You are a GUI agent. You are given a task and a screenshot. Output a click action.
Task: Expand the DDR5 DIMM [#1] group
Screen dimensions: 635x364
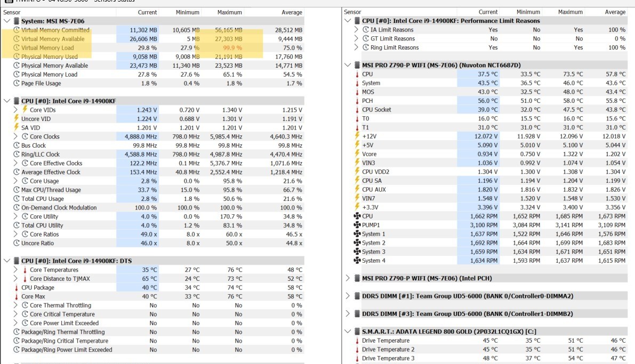tap(348, 296)
